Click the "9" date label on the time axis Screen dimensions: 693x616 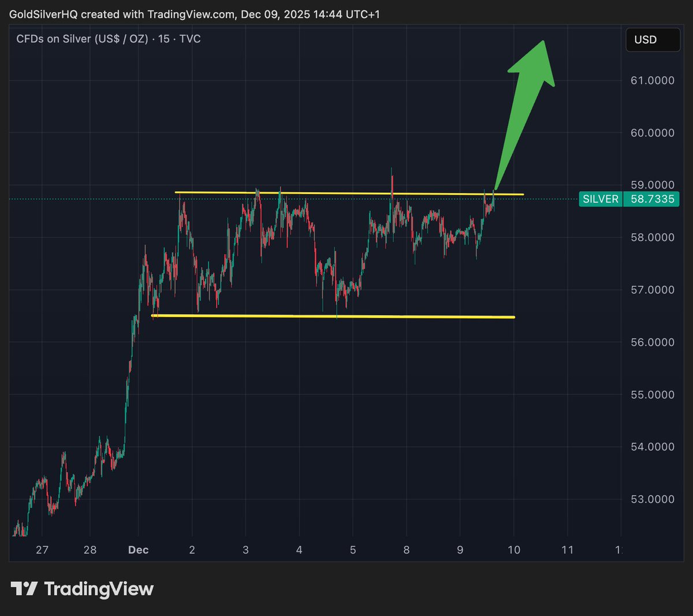click(460, 550)
